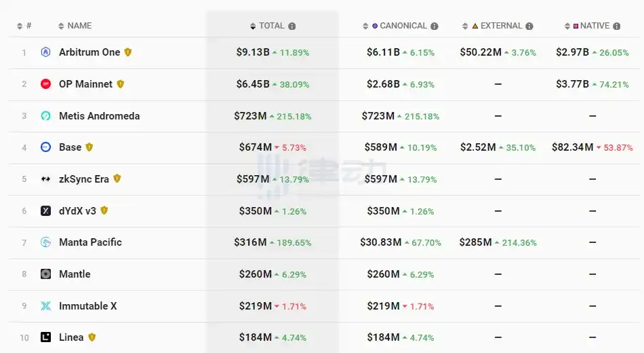Image resolution: width=644 pixels, height=353 pixels.
Task: Sort the table by the # column
Action: (x=24, y=26)
